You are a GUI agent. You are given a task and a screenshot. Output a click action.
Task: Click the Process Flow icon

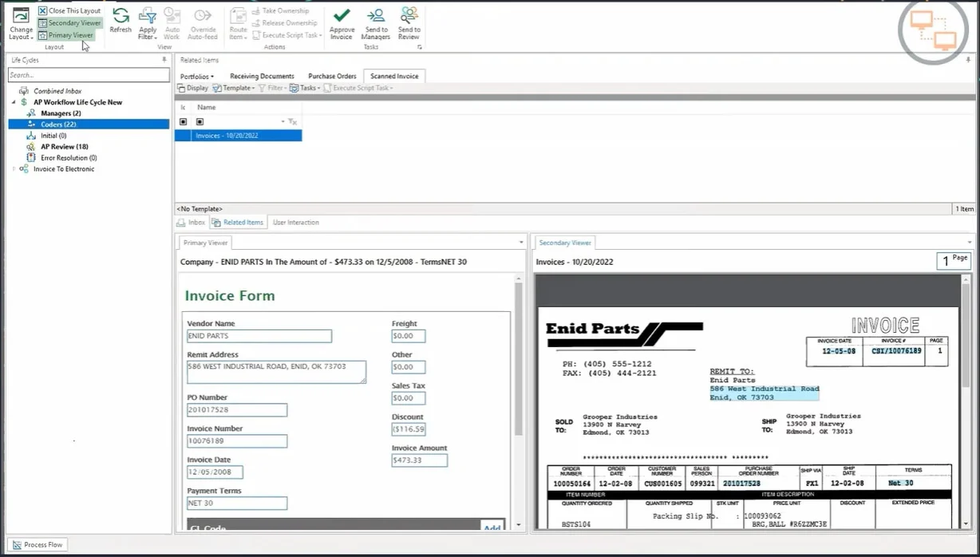[x=37, y=544]
